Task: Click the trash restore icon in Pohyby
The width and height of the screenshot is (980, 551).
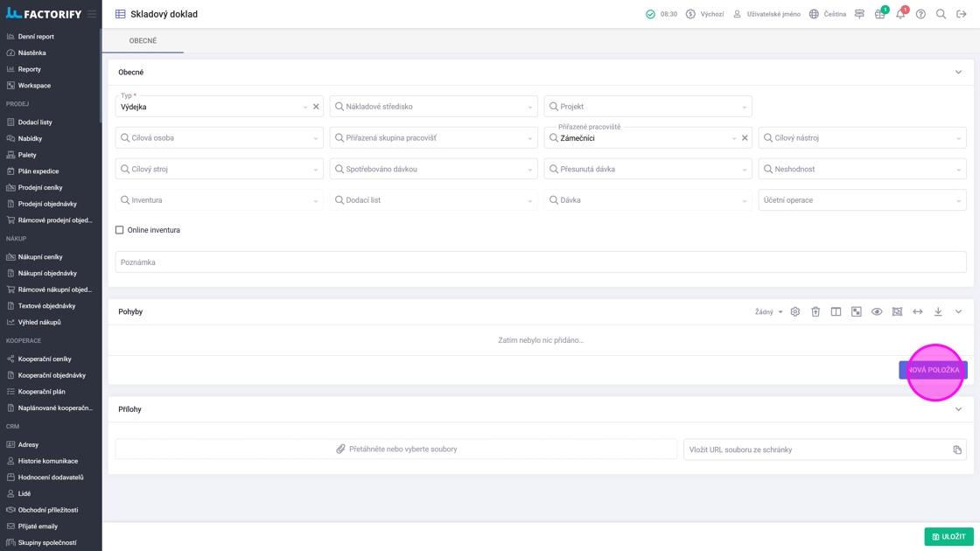Action: click(x=815, y=312)
